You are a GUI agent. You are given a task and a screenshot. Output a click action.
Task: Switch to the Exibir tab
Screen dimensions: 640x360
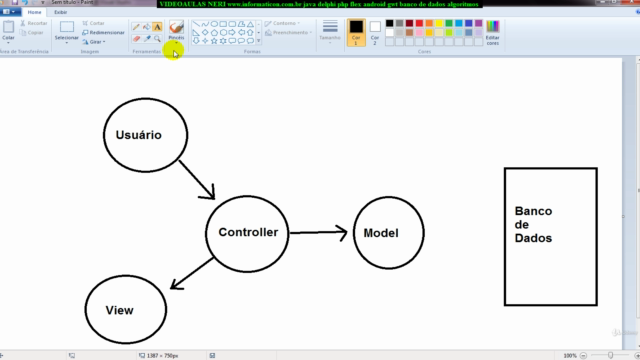[x=60, y=12]
